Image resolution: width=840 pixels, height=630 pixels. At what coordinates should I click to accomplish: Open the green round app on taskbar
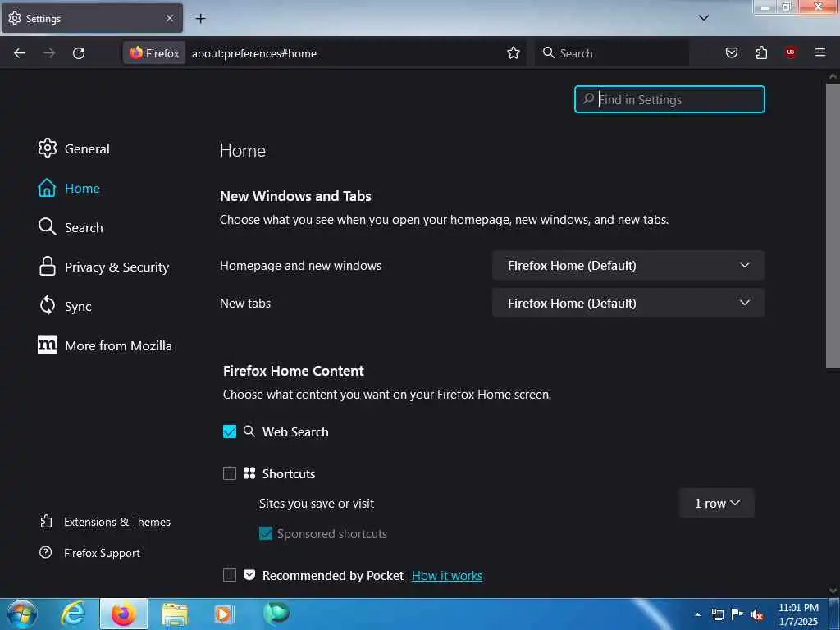[276, 613]
